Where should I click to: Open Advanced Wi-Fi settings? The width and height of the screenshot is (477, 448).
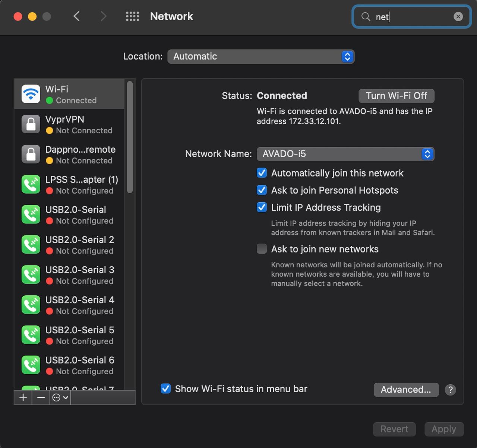tap(406, 390)
